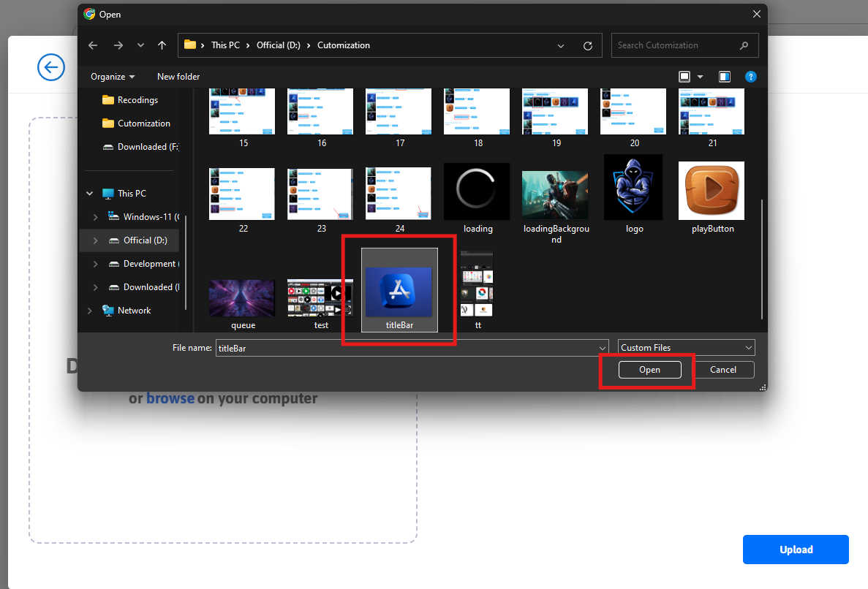This screenshot has width=868, height=589.
Task: Click the blue Upload button
Action: coord(796,550)
